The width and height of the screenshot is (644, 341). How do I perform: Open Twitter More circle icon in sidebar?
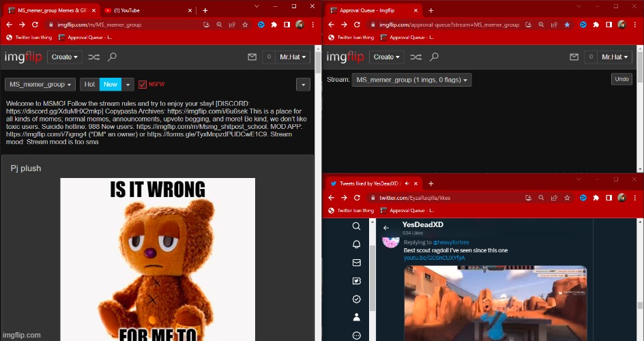[x=357, y=336]
